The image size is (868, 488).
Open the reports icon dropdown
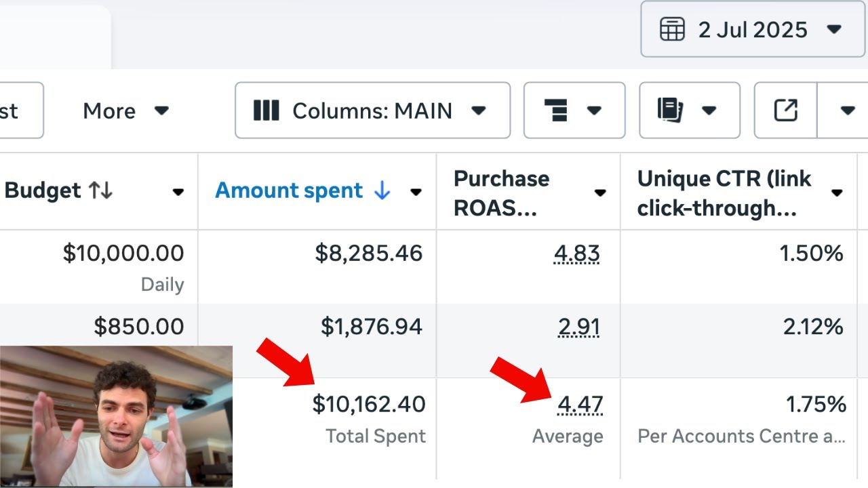tap(690, 110)
